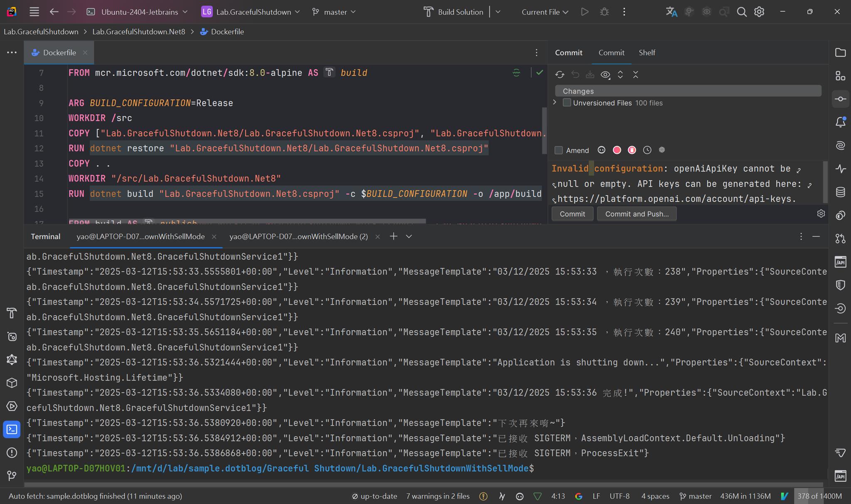This screenshot has height=504, width=851.
Task: Close the Dockerfile editor tab
Action: (x=85, y=53)
